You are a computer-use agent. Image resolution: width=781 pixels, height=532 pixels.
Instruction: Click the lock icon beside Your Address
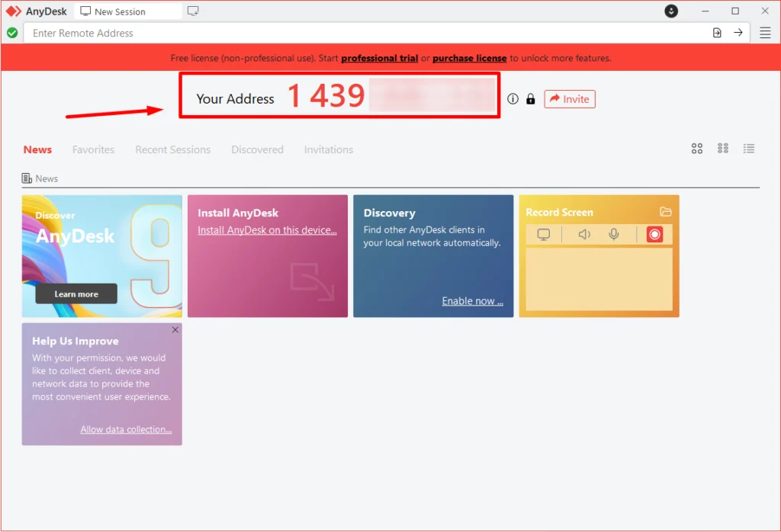pos(531,98)
